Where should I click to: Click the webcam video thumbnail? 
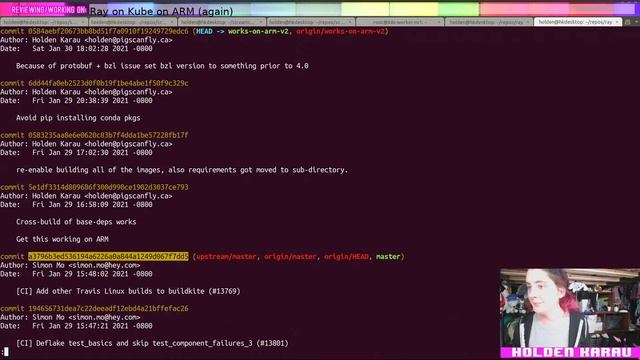pyautogui.click(x=570, y=307)
